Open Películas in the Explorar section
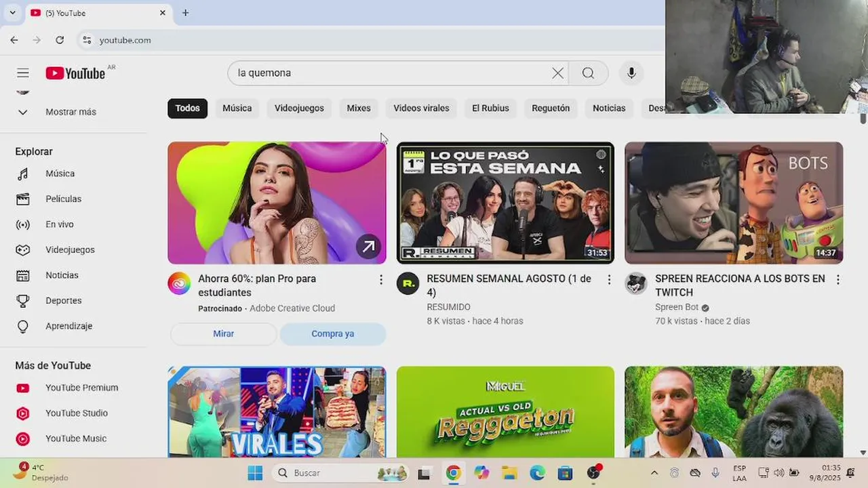The height and width of the screenshot is (488, 868). (x=63, y=199)
